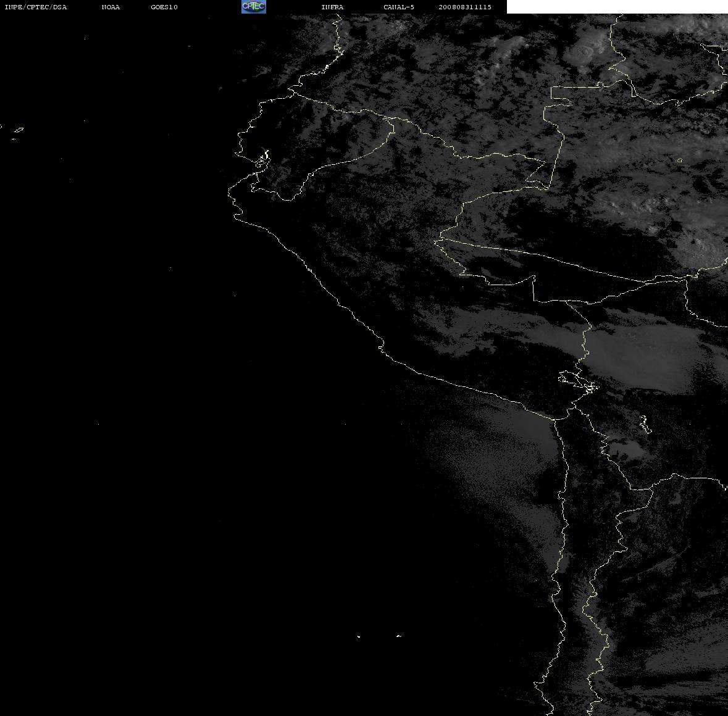Click the Puná Island outline in Gulf of Guayaquil
728x716 pixels.
(x=262, y=160)
